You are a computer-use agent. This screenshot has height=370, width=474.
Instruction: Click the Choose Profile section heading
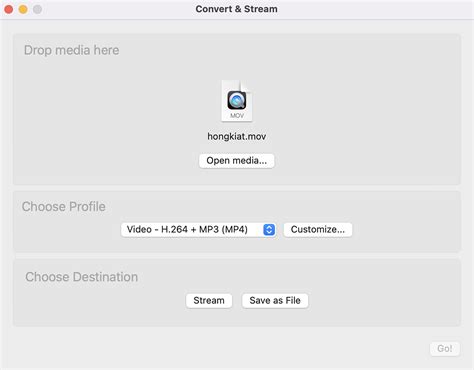64,207
